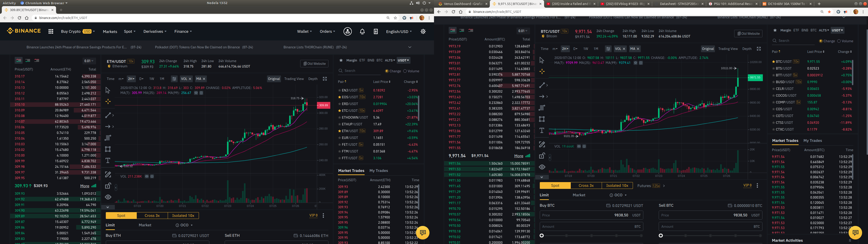This screenshot has height=244, width=868.
Task: Expand ETH chart to fullscreen
Action: 325,79
